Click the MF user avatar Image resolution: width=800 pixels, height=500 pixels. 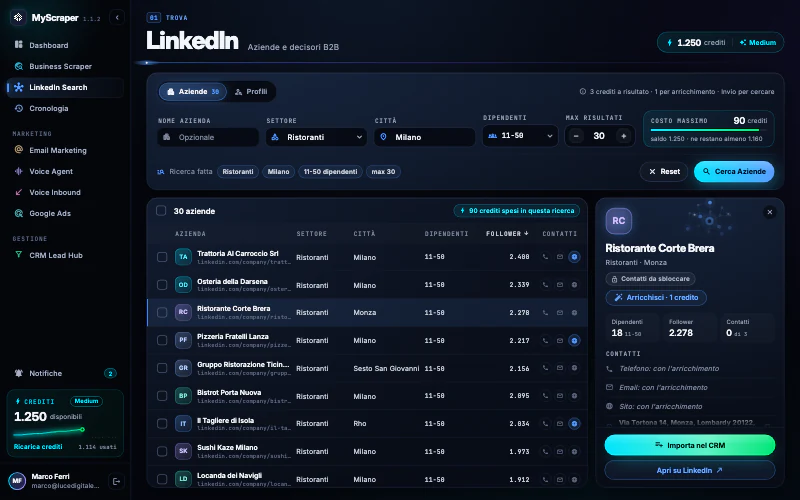17,481
